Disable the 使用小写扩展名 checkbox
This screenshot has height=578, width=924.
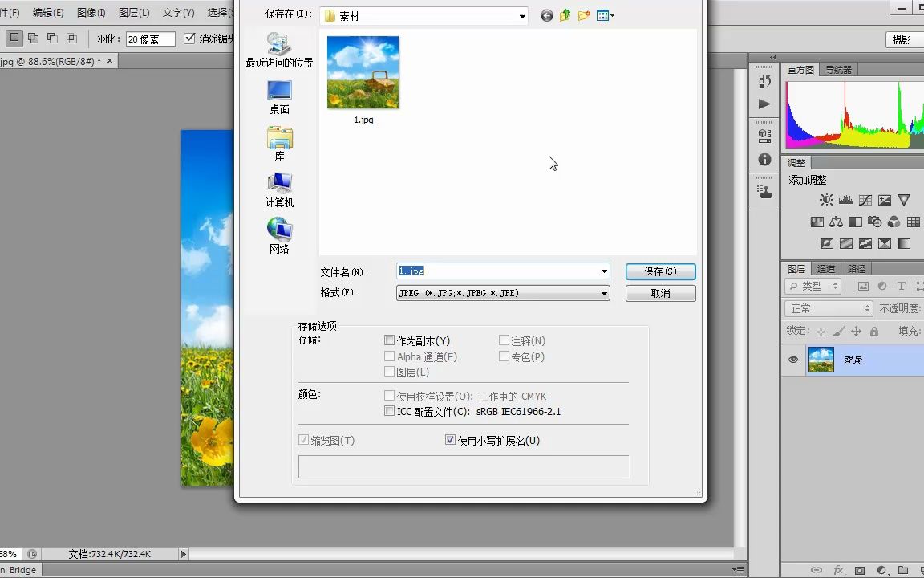451,440
